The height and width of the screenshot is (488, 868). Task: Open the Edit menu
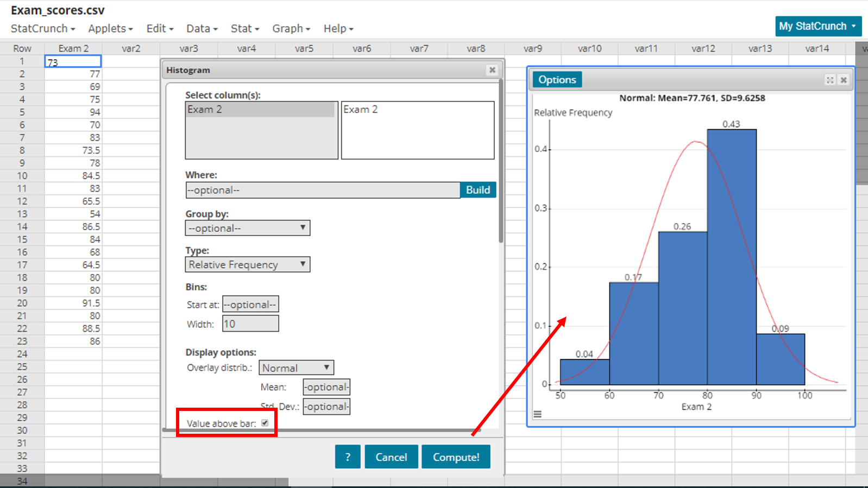[160, 28]
